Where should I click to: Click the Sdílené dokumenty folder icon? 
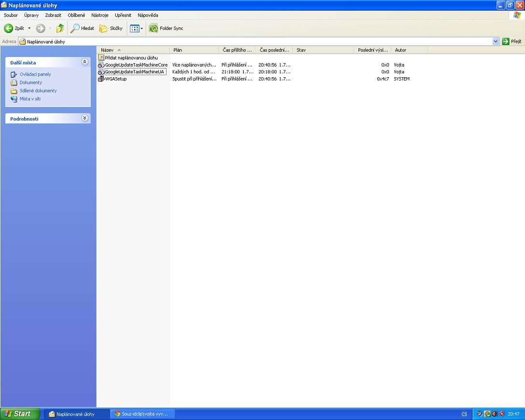(14, 91)
